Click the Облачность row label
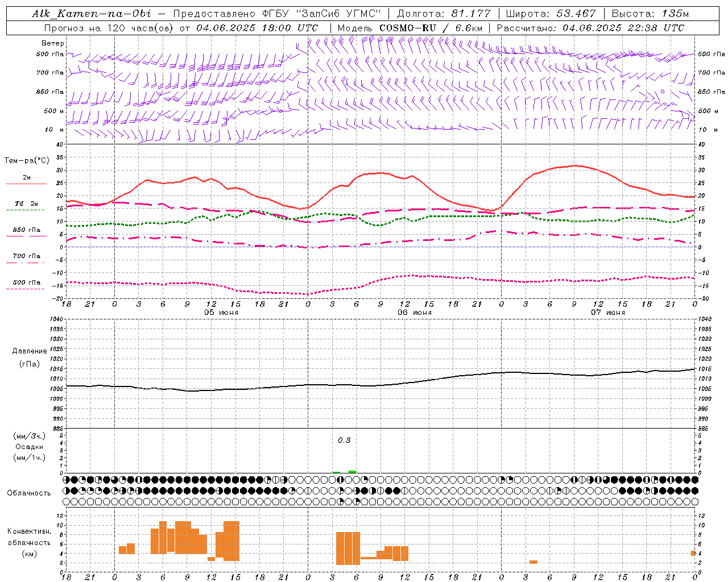728x582 pixels. tap(29, 493)
